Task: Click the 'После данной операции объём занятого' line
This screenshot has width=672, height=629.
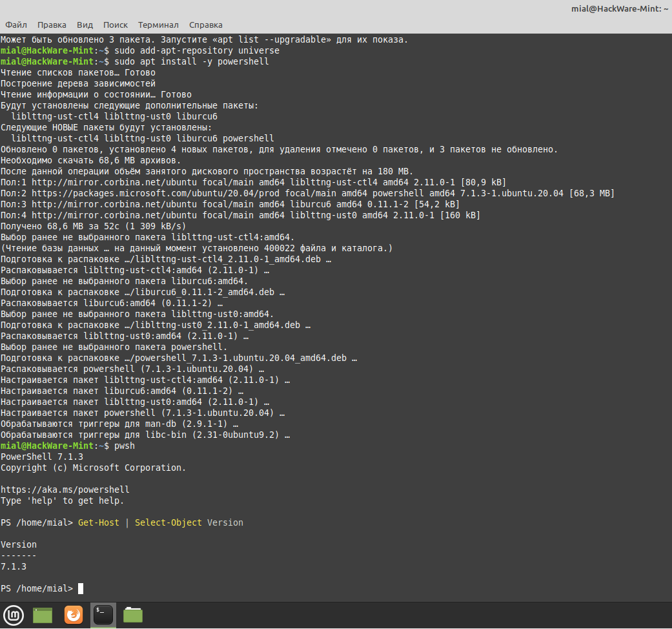Action: tap(207, 172)
